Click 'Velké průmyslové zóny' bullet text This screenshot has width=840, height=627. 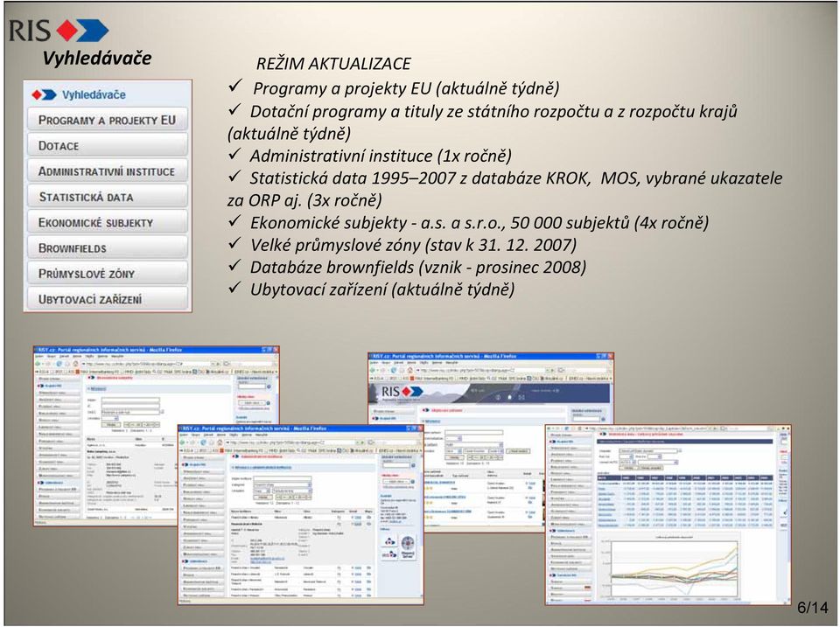[x=413, y=245]
